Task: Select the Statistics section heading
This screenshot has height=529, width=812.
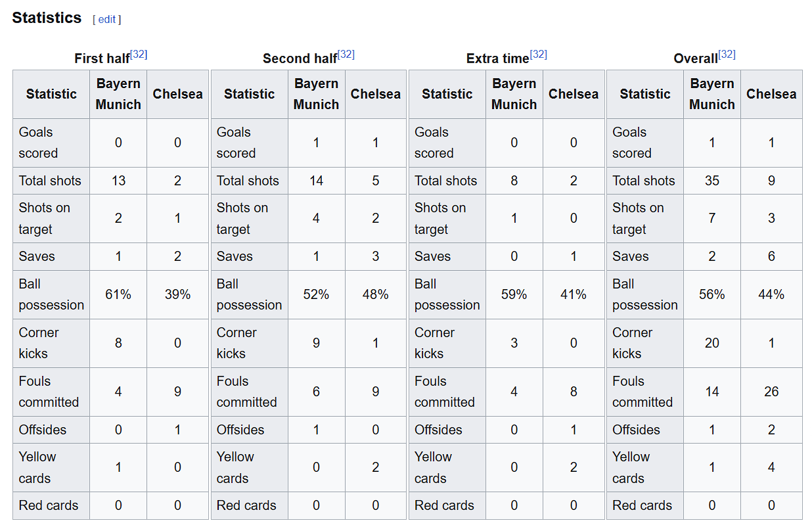Action: [47, 18]
